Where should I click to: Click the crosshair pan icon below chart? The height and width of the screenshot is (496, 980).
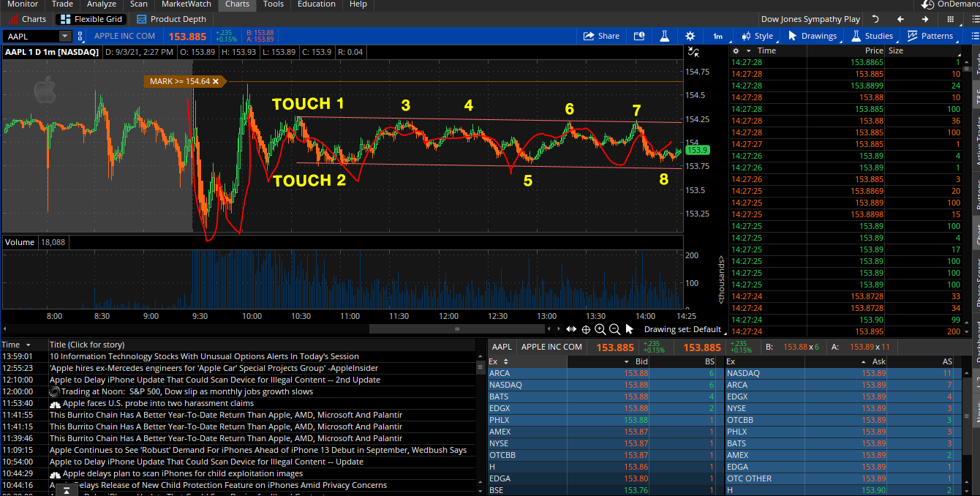coord(586,329)
